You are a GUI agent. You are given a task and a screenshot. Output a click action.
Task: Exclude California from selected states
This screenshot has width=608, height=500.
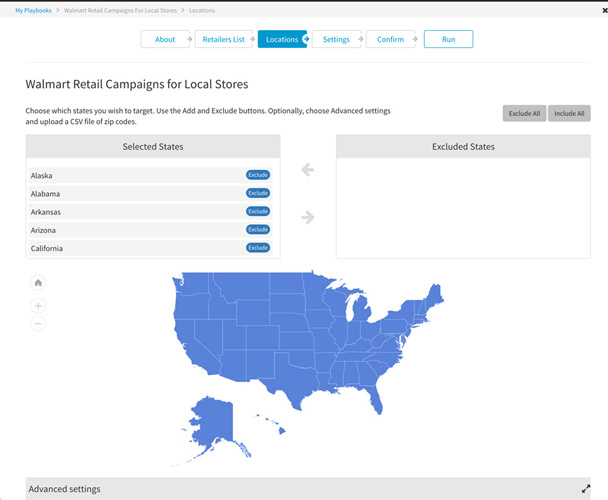(x=258, y=248)
